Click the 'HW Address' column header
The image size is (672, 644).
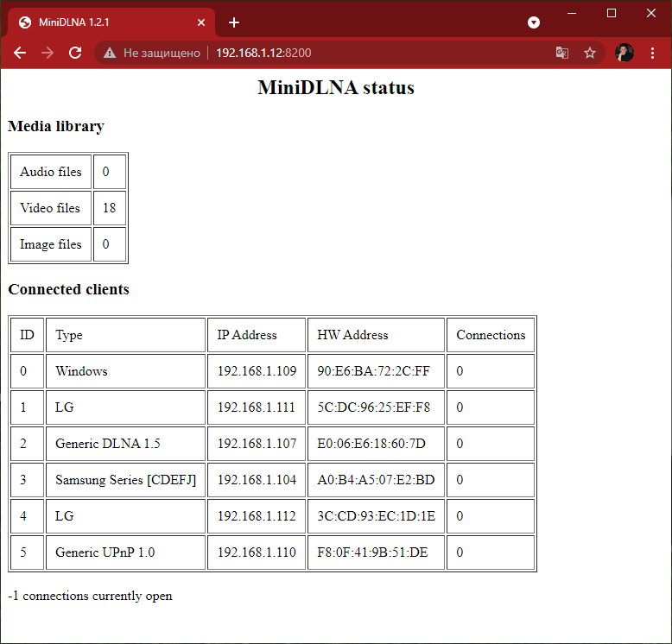click(x=376, y=335)
